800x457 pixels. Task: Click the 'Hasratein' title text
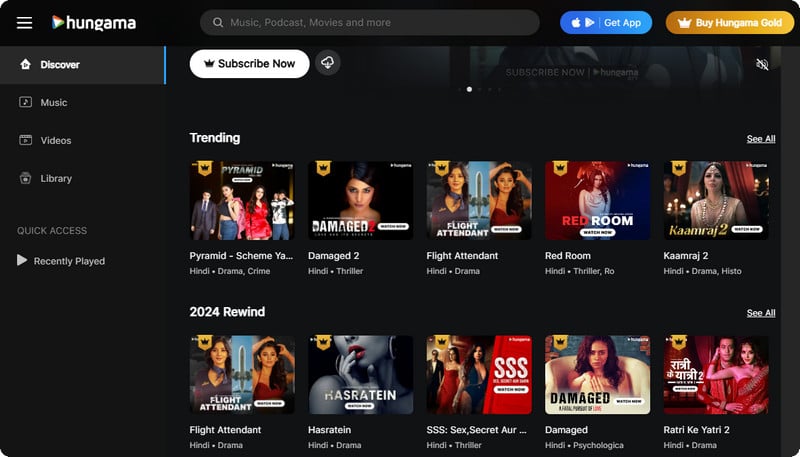click(329, 429)
